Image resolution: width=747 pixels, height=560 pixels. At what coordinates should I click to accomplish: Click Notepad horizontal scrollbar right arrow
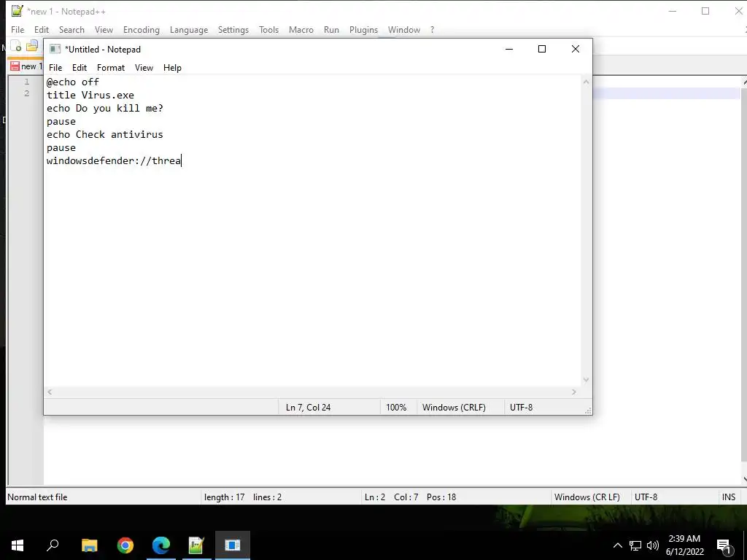point(574,392)
